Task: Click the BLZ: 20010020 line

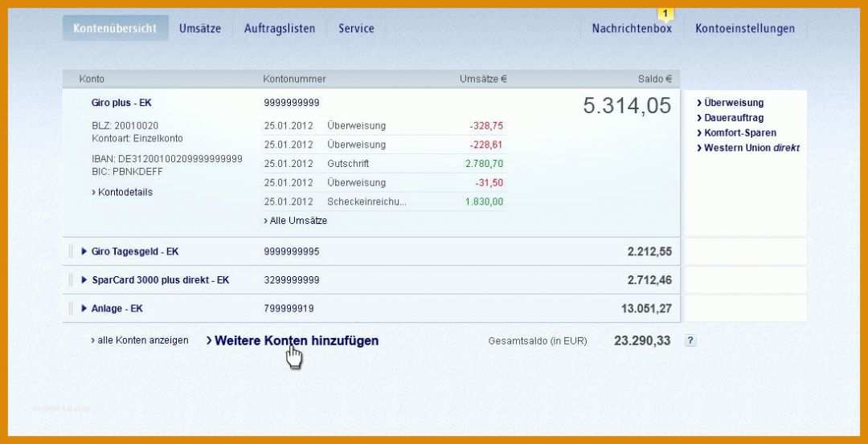Action: pos(125,126)
